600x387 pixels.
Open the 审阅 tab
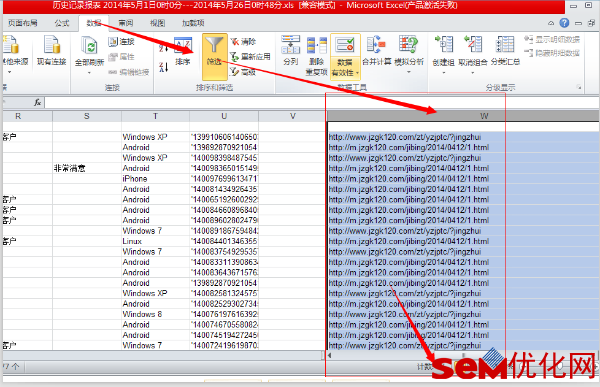pos(126,23)
